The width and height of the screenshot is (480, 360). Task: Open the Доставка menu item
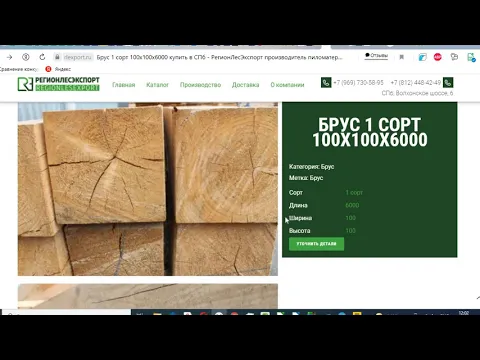246,85
